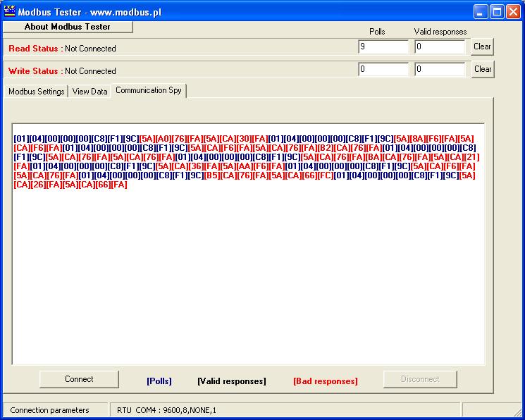Focus the read Polls count field
The image size is (525, 420).
click(383, 47)
